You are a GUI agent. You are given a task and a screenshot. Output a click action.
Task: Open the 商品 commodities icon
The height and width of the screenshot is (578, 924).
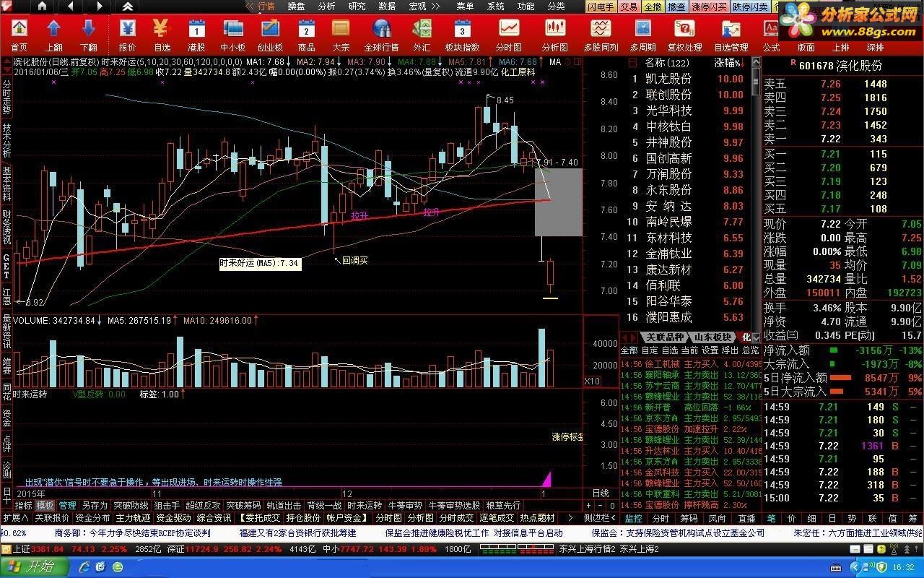click(x=307, y=35)
